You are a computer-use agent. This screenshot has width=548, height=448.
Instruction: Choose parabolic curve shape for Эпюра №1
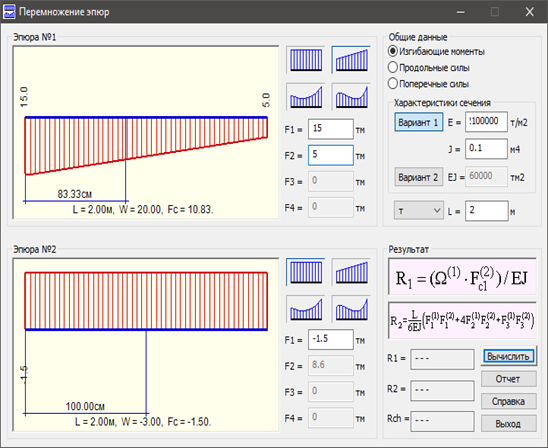pos(306,97)
